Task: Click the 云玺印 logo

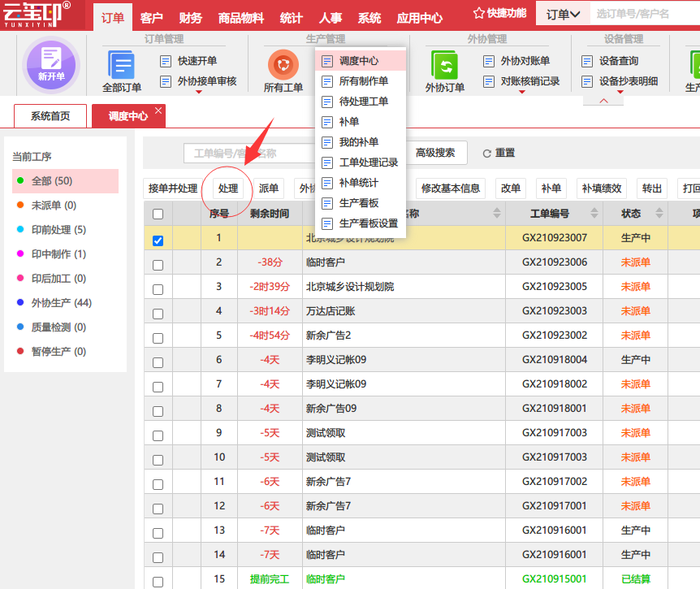Action: [x=37, y=15]
